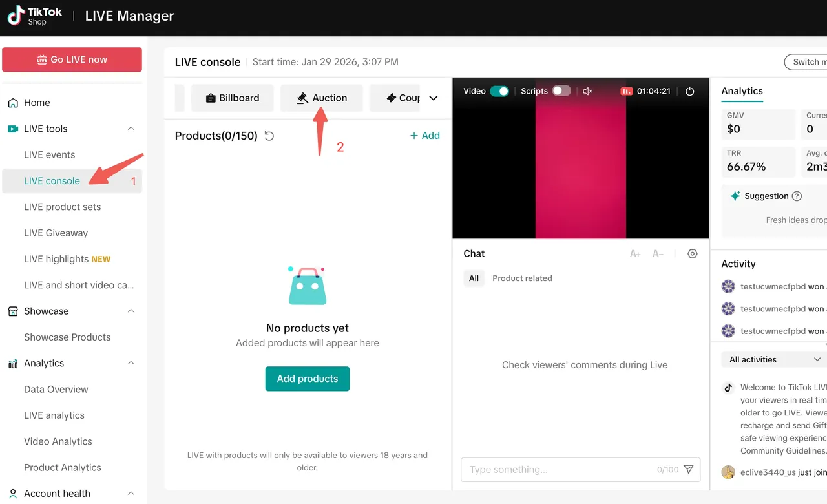Increase chat font size A+
The image size is (827, 504).
coord(635,254)
